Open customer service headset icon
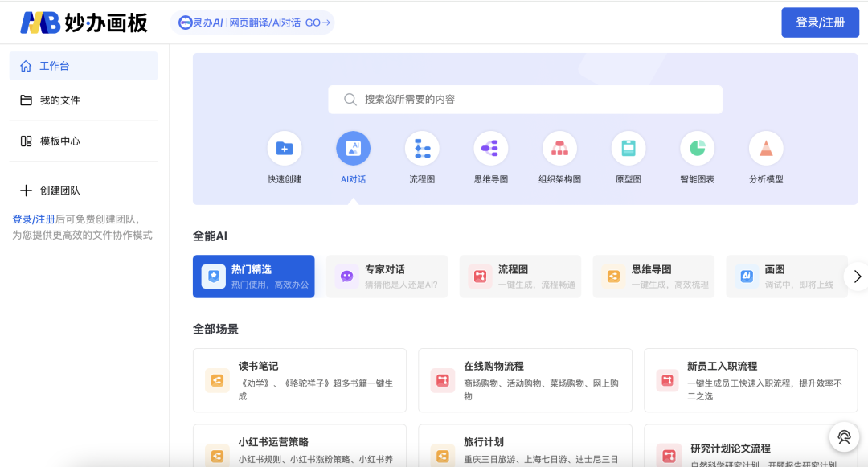Viewport: 868px width, 467px height. (844, 437)
